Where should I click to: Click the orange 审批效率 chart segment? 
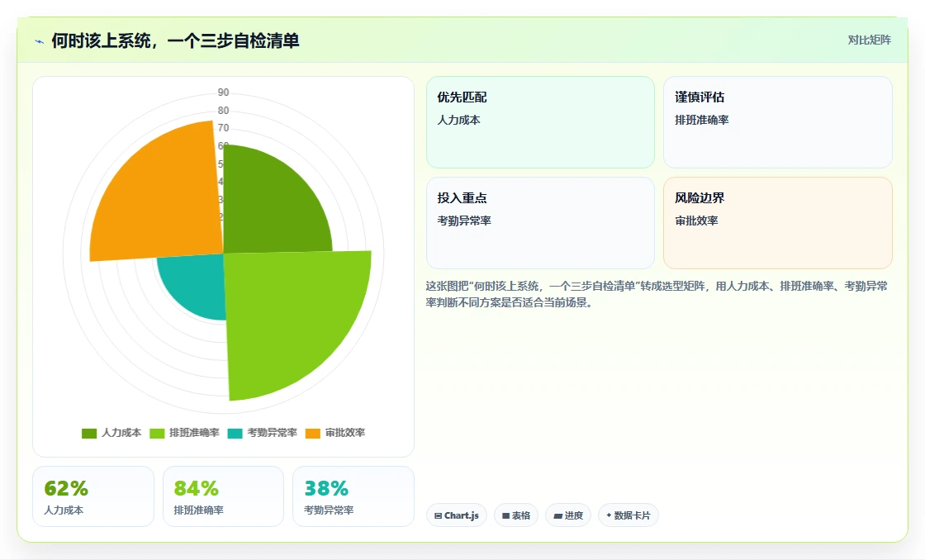click(159, 195)
